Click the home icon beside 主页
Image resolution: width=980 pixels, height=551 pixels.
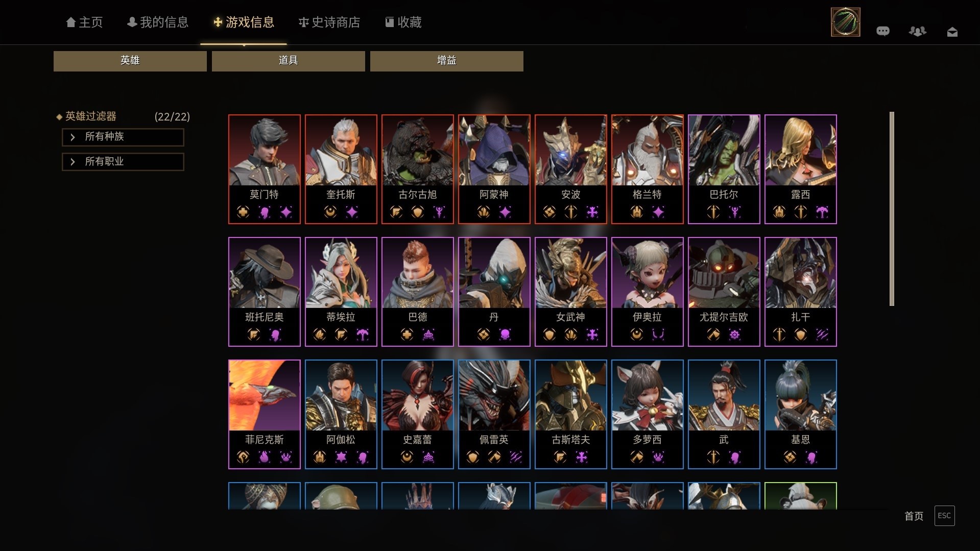pyautogui.click(x=71, y=22)
